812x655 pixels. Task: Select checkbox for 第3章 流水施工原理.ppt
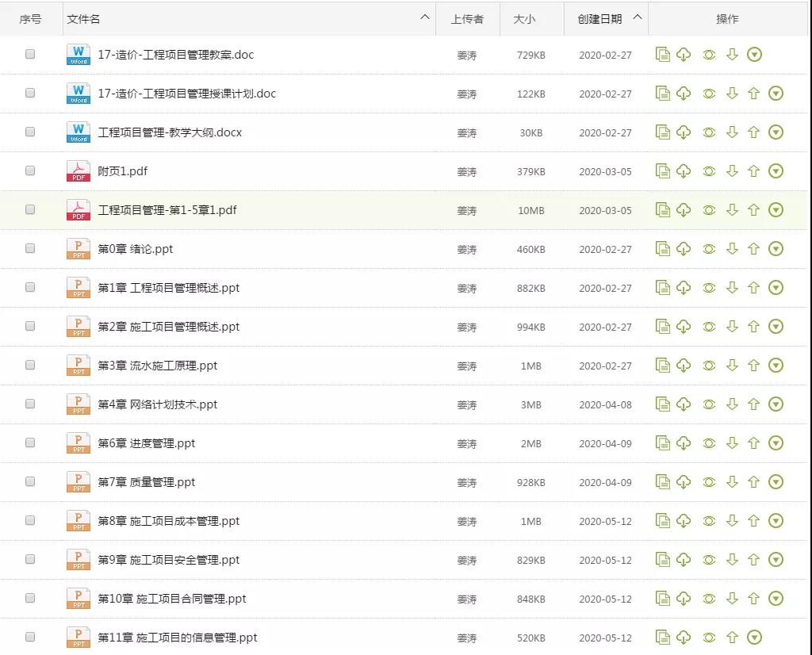coord(30,366)
